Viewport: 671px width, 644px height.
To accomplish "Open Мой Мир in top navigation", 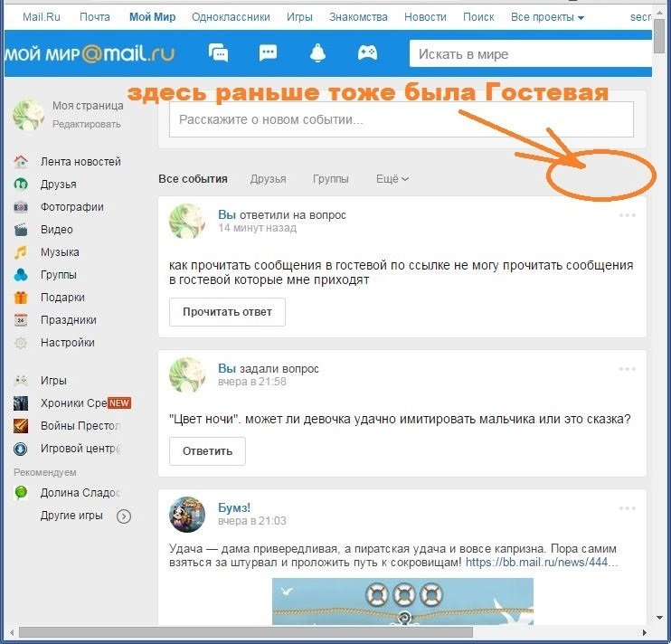I will 152,17.
